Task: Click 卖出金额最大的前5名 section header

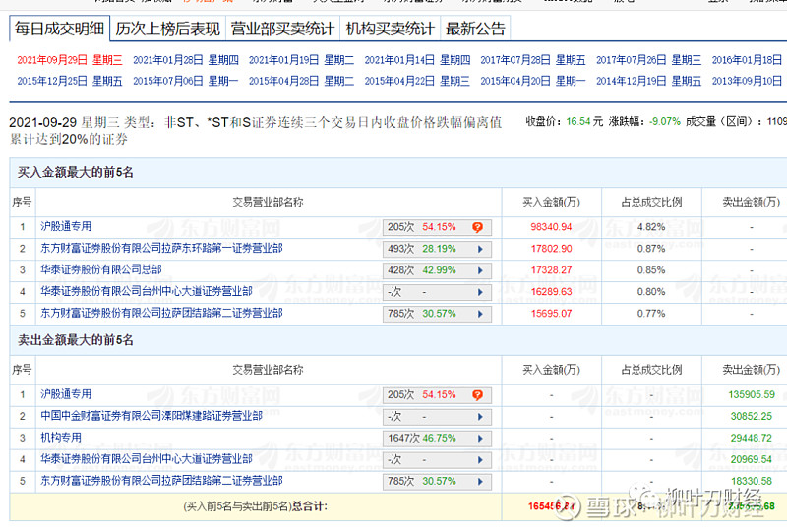Action: click(76, 340)
